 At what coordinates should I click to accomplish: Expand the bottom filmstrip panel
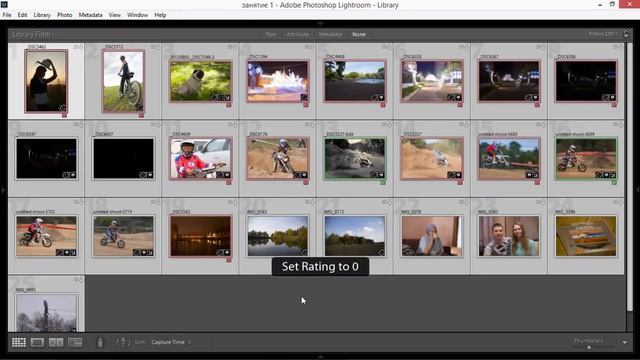[320, 357]
